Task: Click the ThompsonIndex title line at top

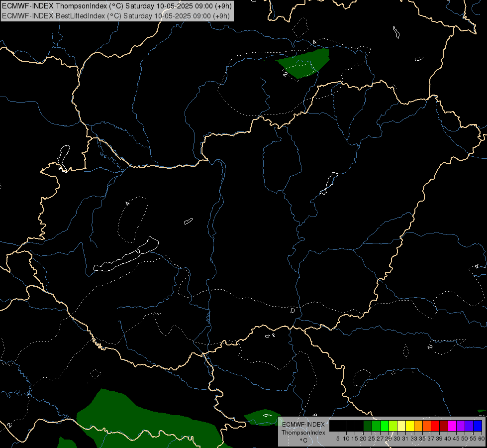Action: (117, 6)
